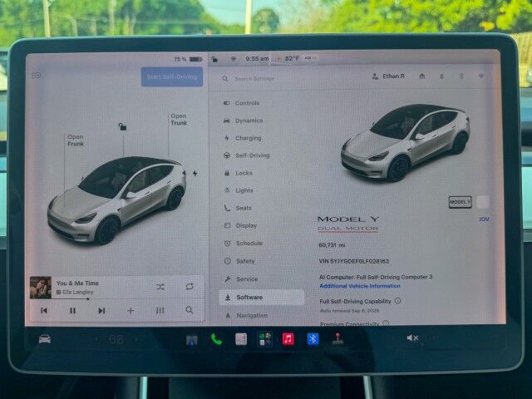
Task: Tap the MODEL Y badge button
Action: click(460, 202)
